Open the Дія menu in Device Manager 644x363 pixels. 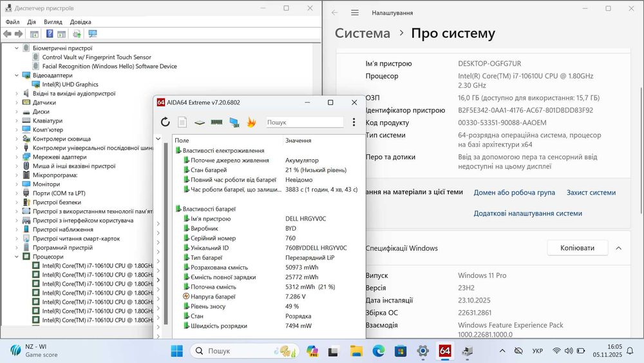pyautogui.click(x=32, y=22)
